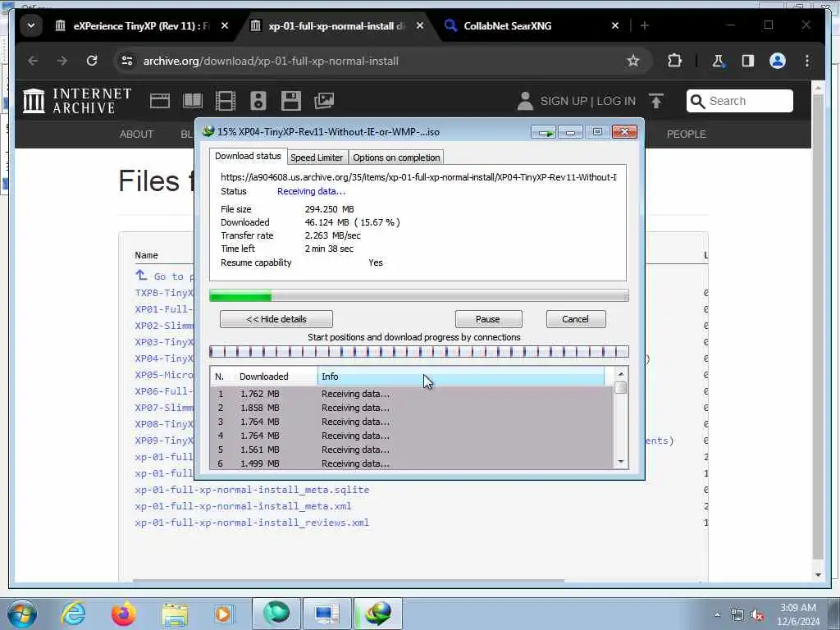The width and height of the screenshot is (840, 630).
Task: Open the ABOUT nav item
Action: [x=137, y=135]
